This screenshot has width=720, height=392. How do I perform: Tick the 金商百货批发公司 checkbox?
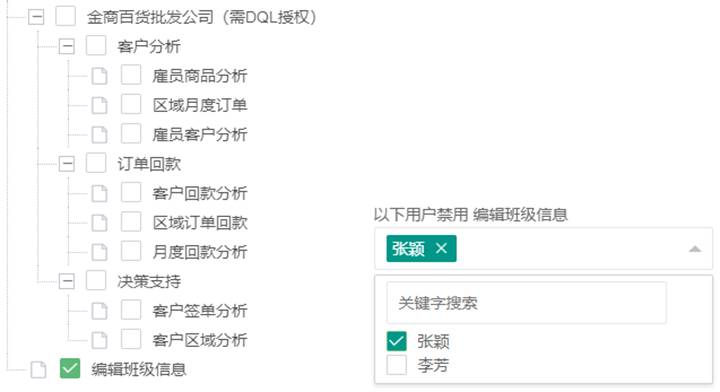(x=66, y=17)
